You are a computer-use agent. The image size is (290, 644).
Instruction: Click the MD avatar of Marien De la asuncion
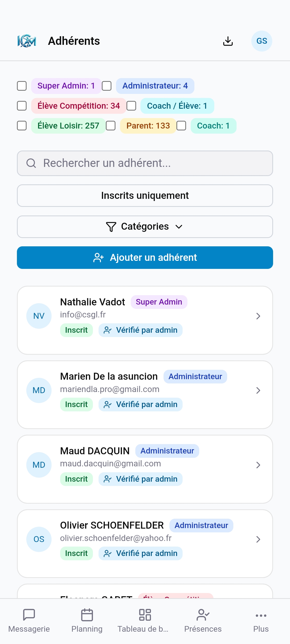39,390
